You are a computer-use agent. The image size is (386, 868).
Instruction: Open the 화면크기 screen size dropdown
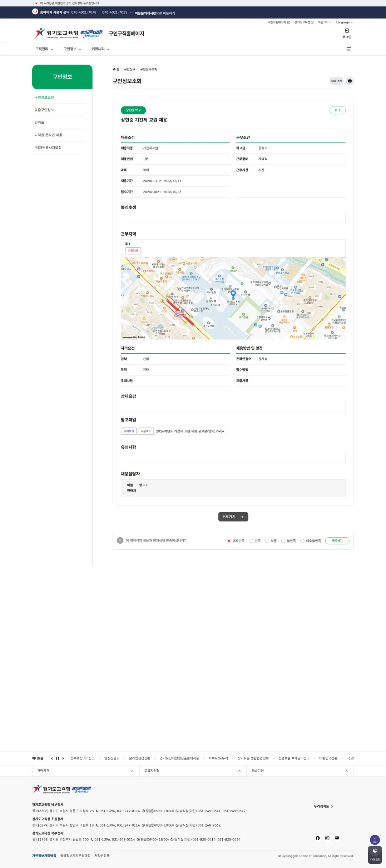pyautogui.click(x=325, y=23)
